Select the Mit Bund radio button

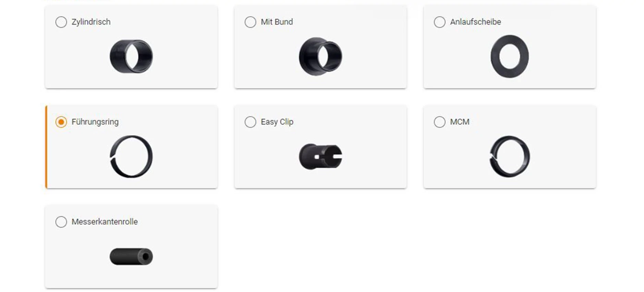250,22
